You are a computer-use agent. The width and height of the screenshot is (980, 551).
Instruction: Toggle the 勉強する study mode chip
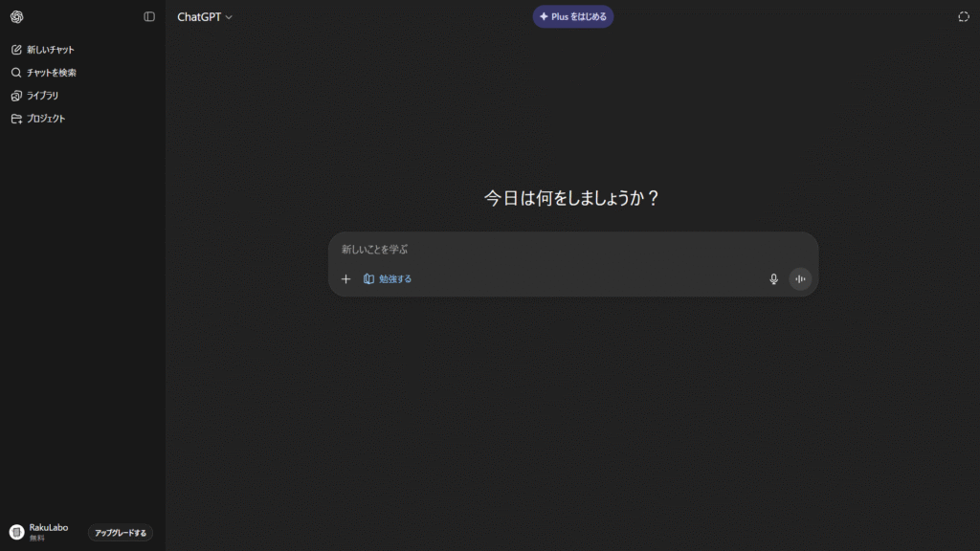tap(388, 279)
